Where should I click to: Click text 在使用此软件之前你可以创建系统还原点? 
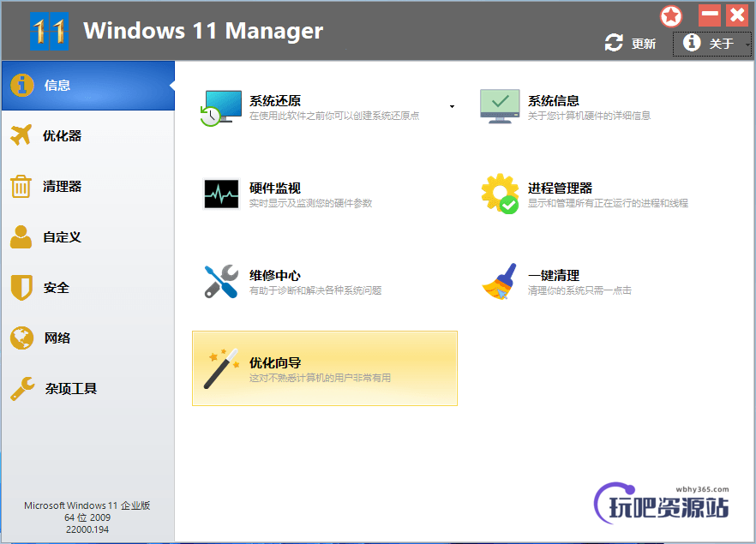click(334, 116)
